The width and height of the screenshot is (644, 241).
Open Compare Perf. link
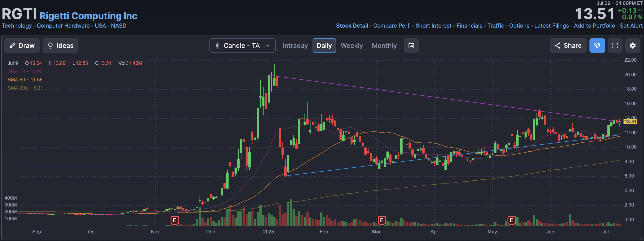coord(392,26)
